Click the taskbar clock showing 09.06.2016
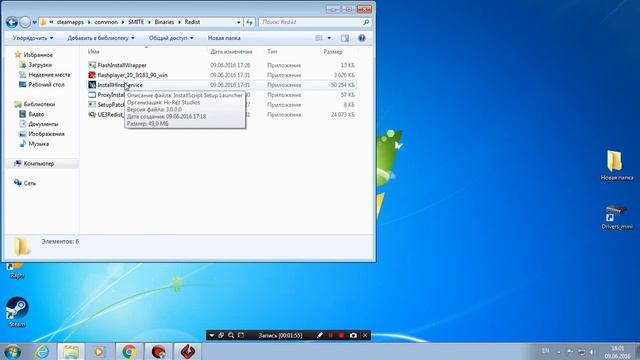Image resolution: width=640 pixels, height=360 pixels. click(x=618, y=352)
